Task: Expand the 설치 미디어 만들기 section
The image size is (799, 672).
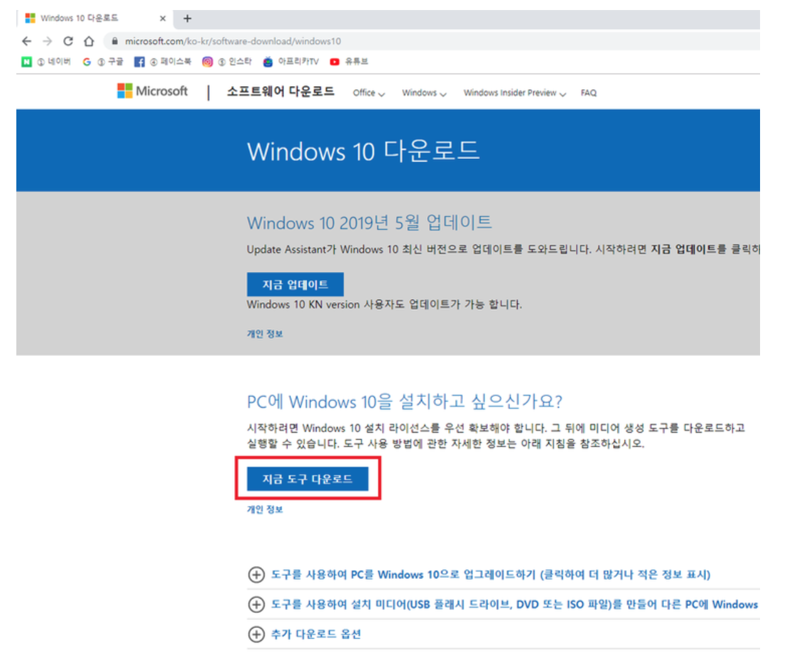Action: [x=503, y=605]
